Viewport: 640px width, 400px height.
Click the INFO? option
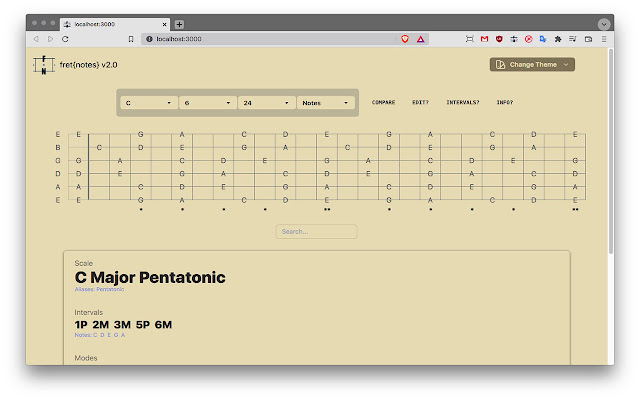pyautogui.click(x=505, y=102)
